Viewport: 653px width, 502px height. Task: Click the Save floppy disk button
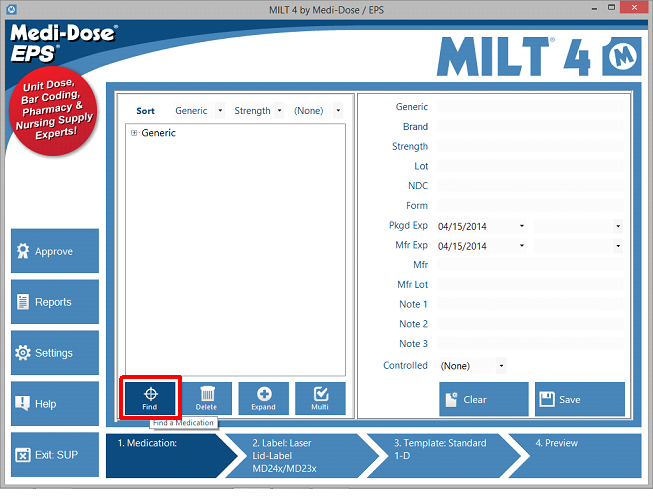pos(580,399)
